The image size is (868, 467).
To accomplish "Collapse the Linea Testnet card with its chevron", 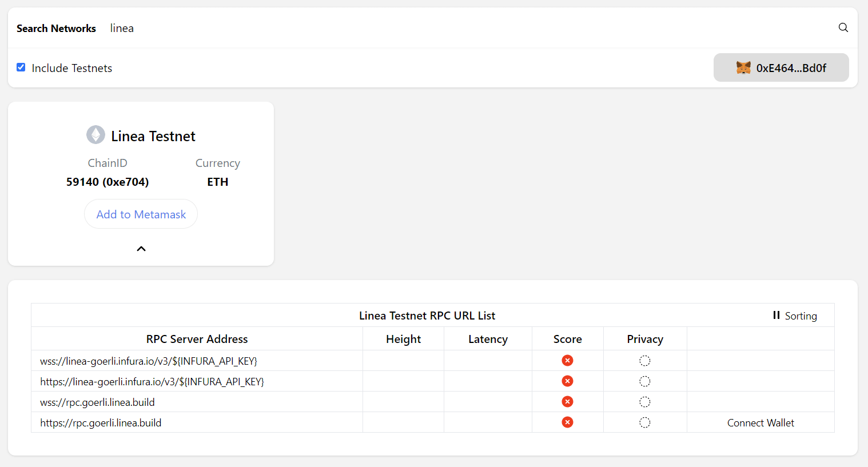I will (x=141, y=248).
